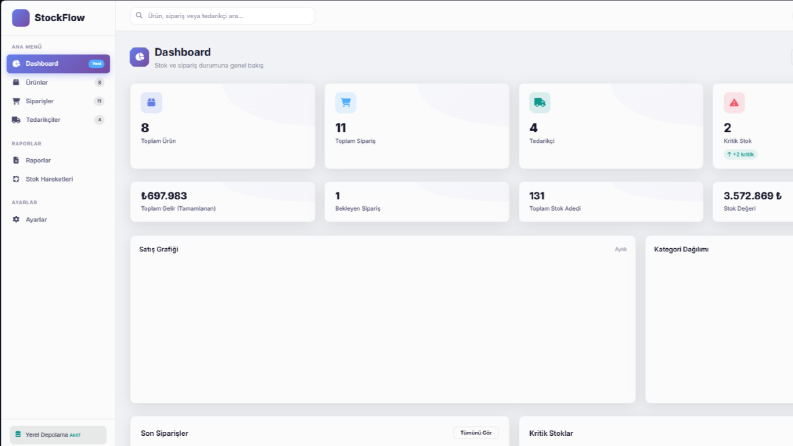793x446 pixels.
Task: Click the Son Siparişler heading
Action: click(x=164, y=433)
